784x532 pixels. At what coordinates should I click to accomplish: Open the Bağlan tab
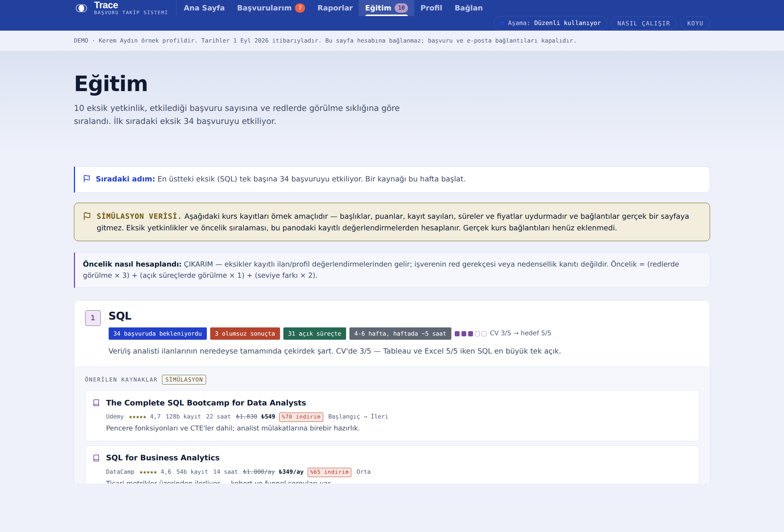(469, 8)
